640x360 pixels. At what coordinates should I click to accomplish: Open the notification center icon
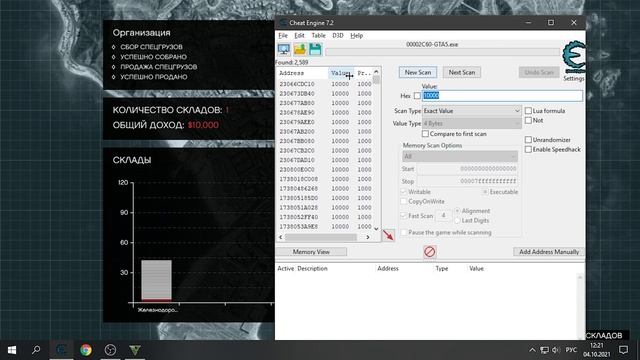click(623, 350)
